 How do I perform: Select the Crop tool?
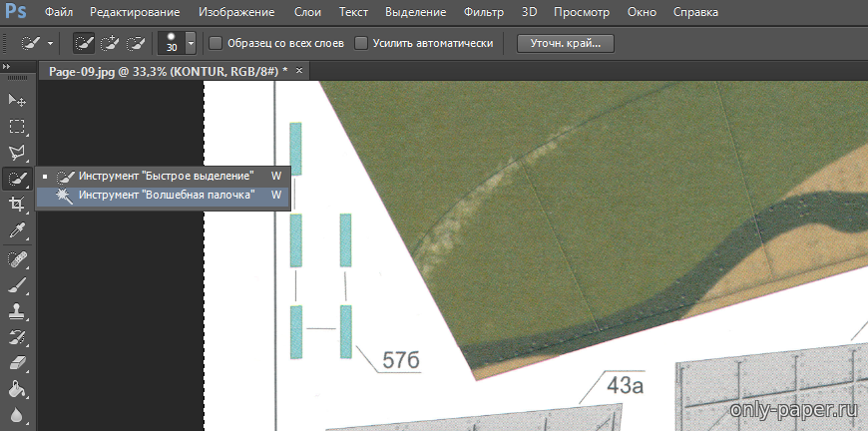17,205
